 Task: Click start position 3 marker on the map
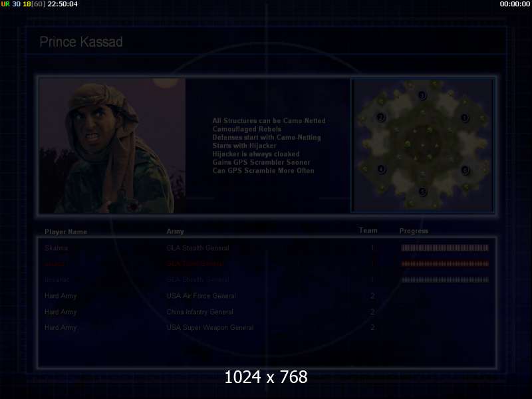coord(422,95)
